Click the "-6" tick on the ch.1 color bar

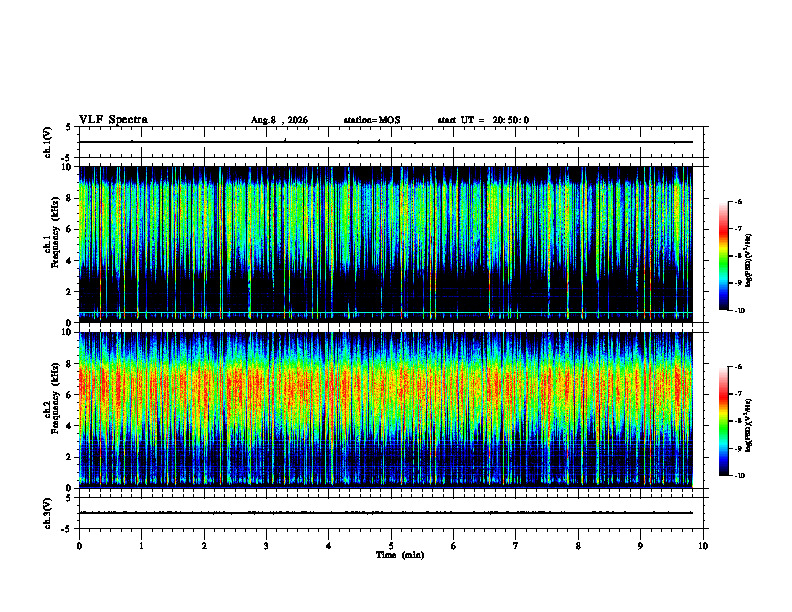click(738, 202)
